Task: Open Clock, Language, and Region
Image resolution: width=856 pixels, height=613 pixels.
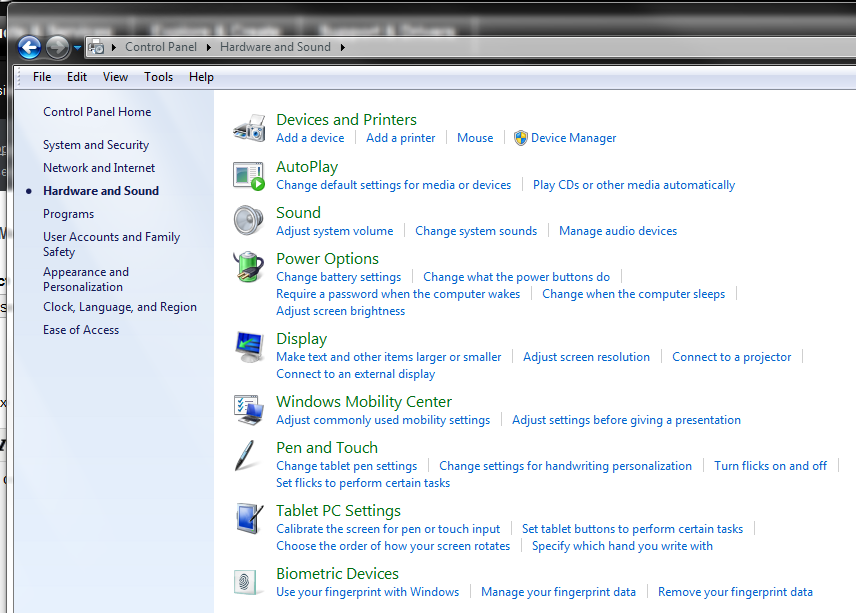Action: click(x=120, y=307)
